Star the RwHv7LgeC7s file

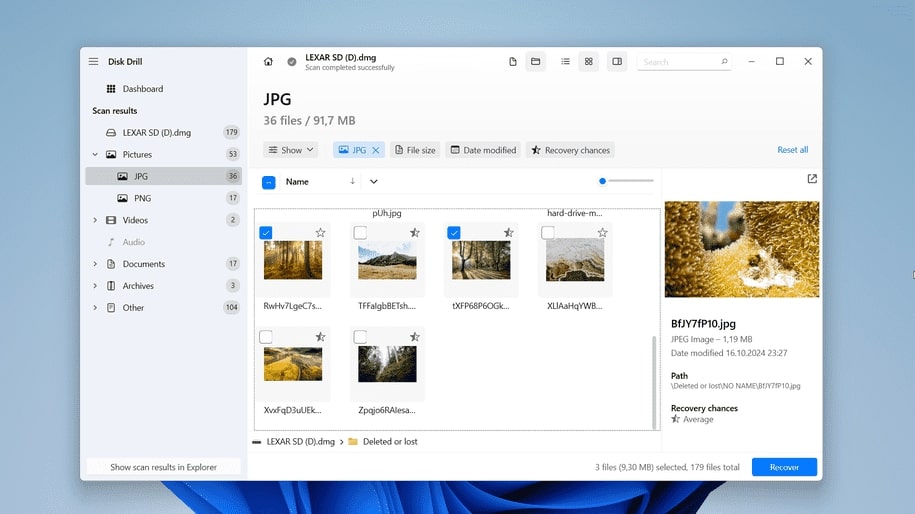(320, 232)
